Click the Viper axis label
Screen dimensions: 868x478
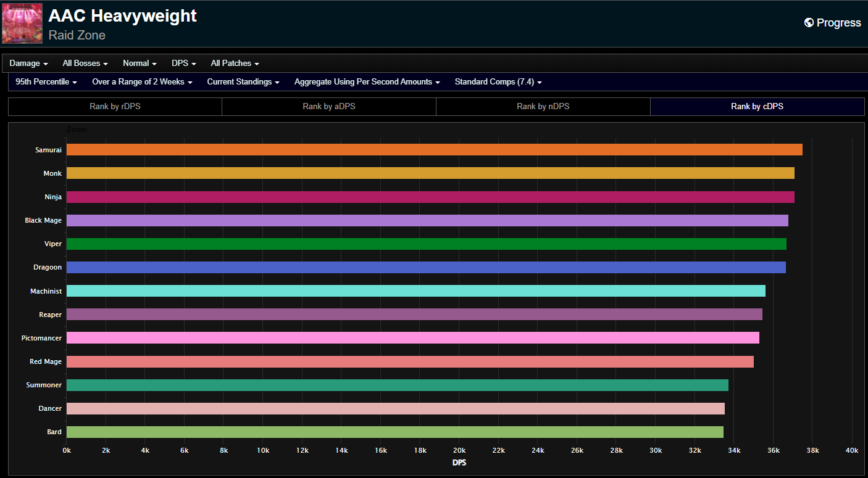pyautogui.click(x=53, y=244)
